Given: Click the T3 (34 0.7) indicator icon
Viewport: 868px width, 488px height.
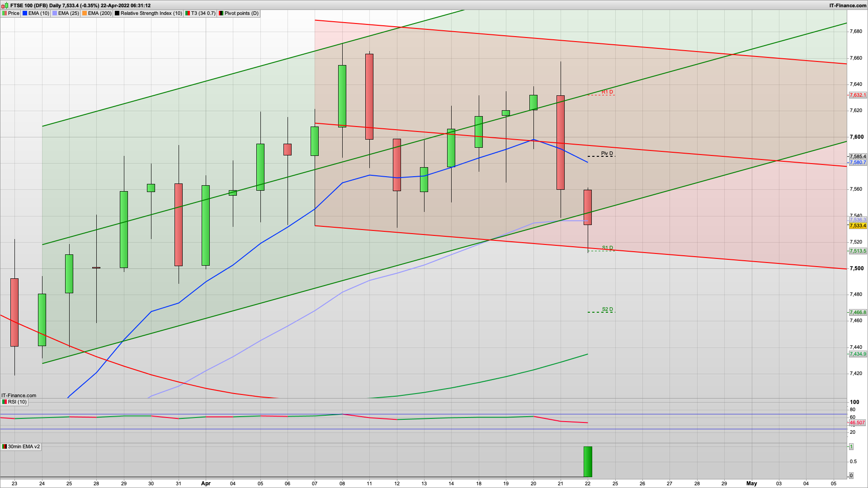Looking at the screenshot, I should pos(188,13).
